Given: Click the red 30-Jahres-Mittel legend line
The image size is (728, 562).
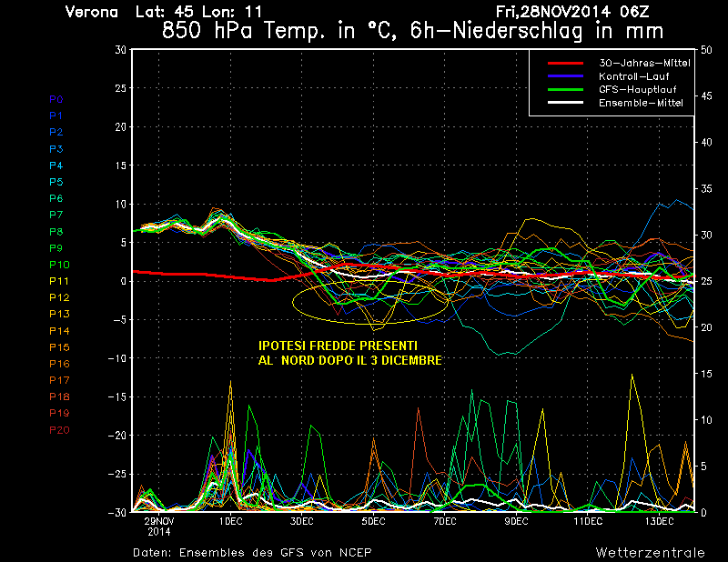Looking at the screenshot, I should tap(565, 63).
